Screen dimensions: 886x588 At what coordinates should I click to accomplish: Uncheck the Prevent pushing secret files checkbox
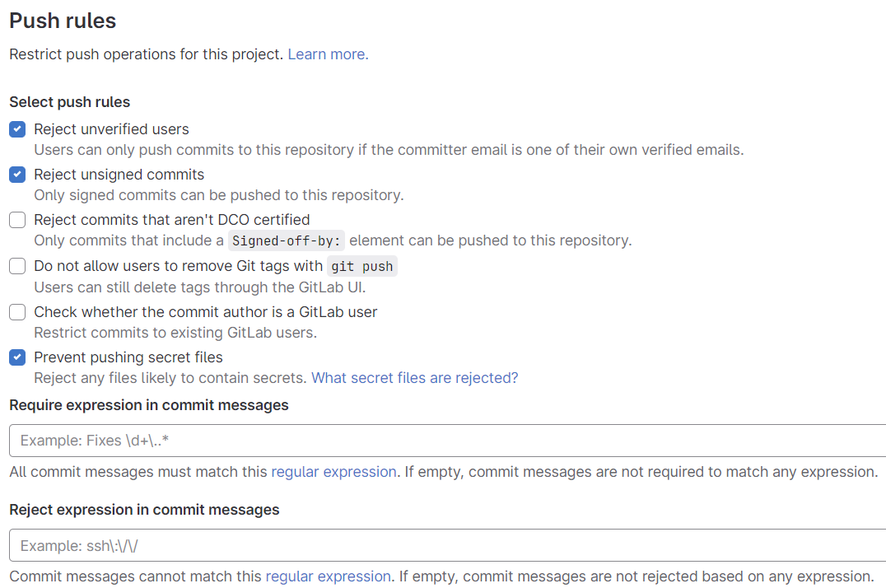17,357
